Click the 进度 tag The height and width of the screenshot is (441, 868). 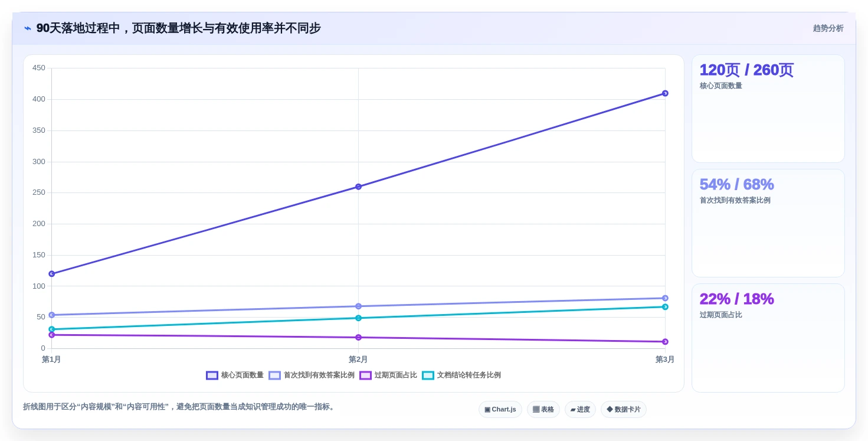pos(580,410)
